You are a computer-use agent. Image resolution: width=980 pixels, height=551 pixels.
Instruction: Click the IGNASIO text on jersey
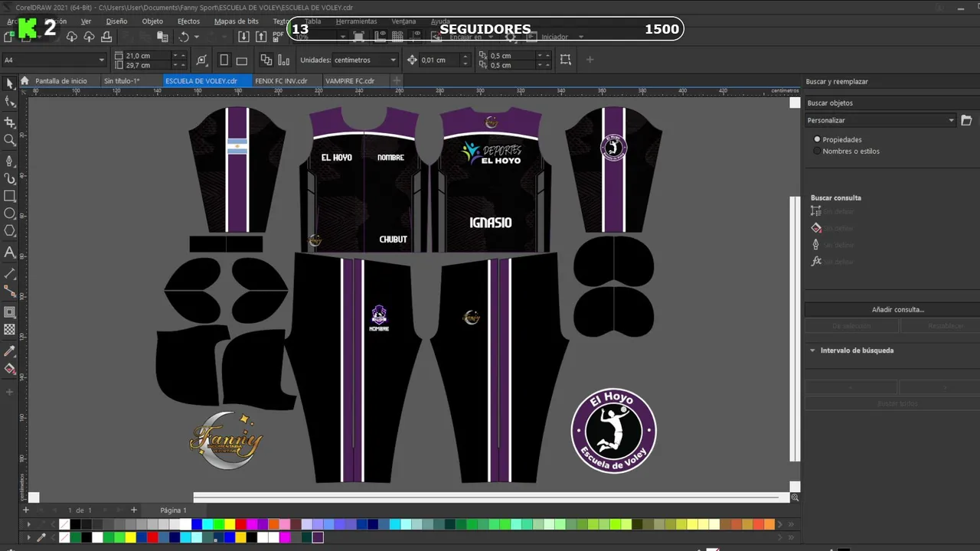coord(490,223)
